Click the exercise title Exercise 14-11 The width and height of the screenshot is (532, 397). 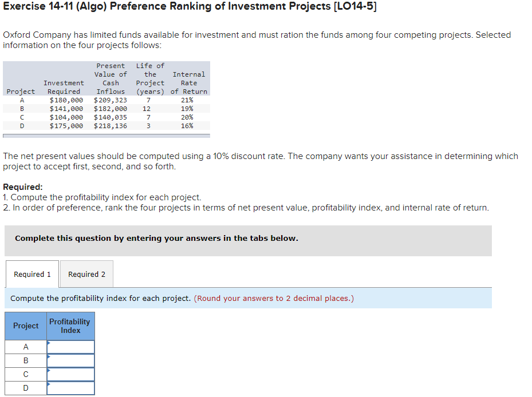[40, 6]
